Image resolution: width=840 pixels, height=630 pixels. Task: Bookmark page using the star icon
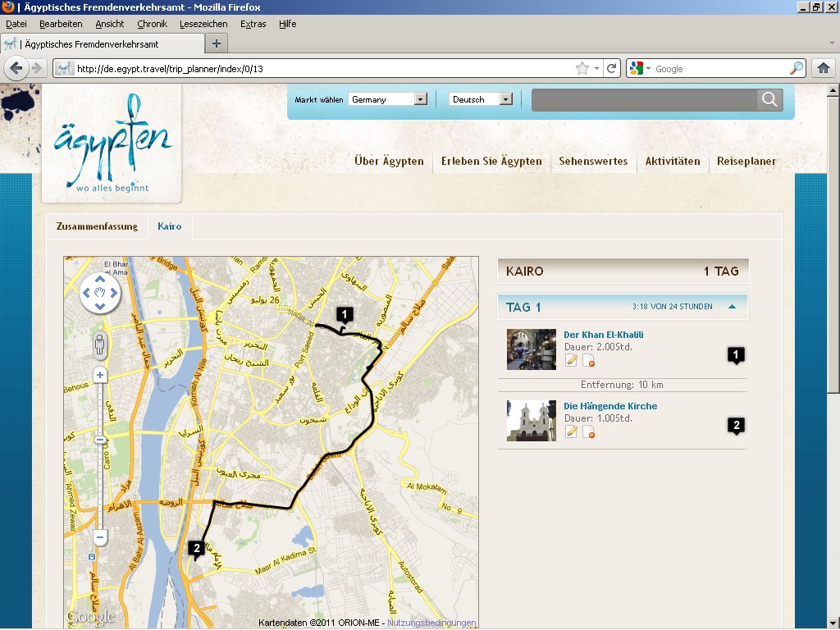(x=582, y=69)
